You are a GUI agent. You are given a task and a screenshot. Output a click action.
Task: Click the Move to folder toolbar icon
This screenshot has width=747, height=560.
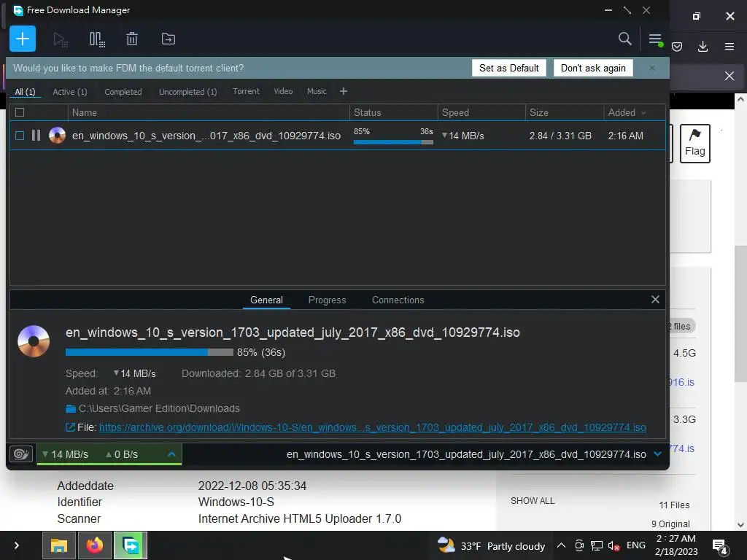(x=169, y=39)
